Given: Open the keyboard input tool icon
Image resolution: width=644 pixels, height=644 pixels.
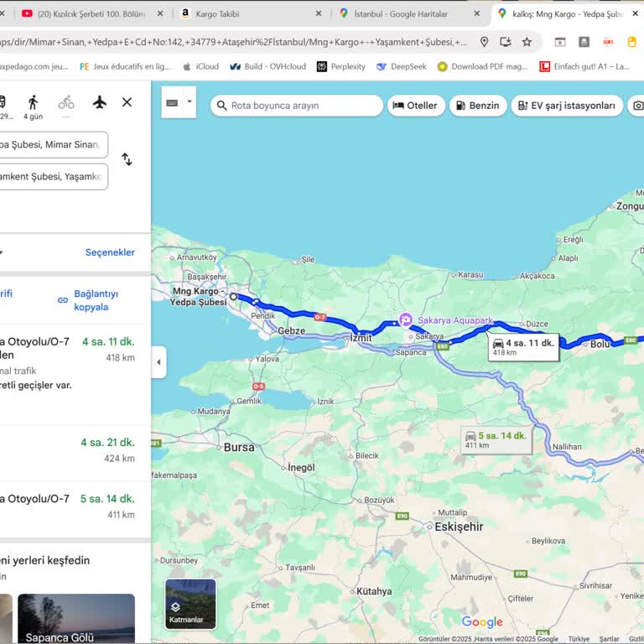Looking at the screenshot, I should pyautogui.click(x=172, y=102).
